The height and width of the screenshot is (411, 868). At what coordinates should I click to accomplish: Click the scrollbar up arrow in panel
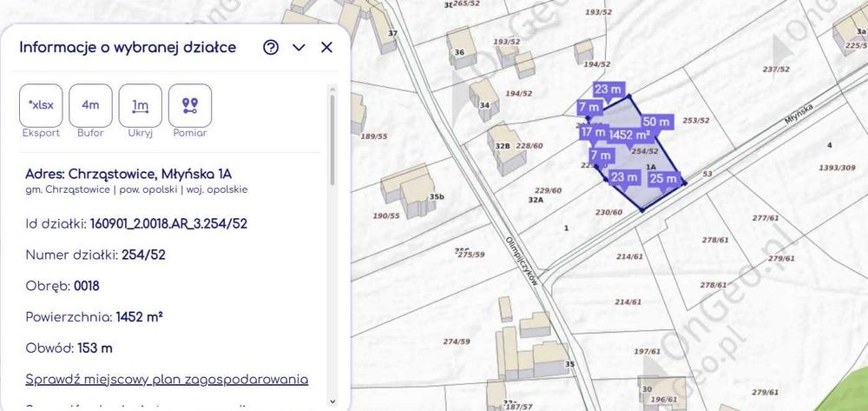pos(332,89)
